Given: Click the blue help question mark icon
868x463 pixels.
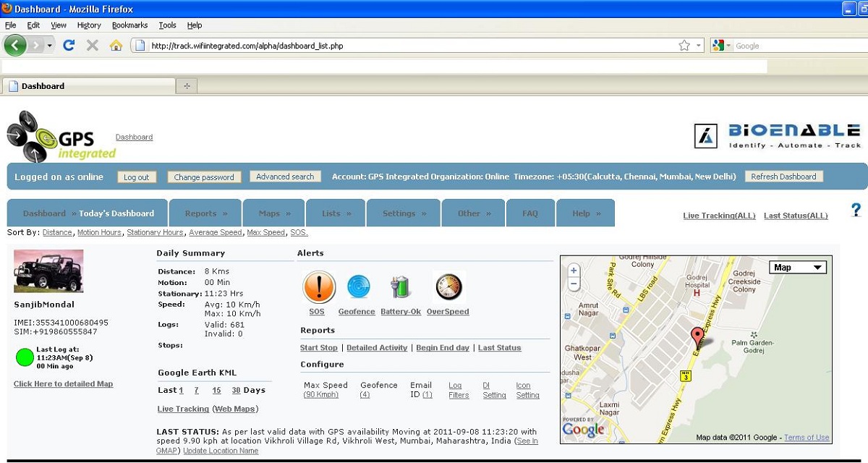Looking at the screenshot, I should point(856,210).
